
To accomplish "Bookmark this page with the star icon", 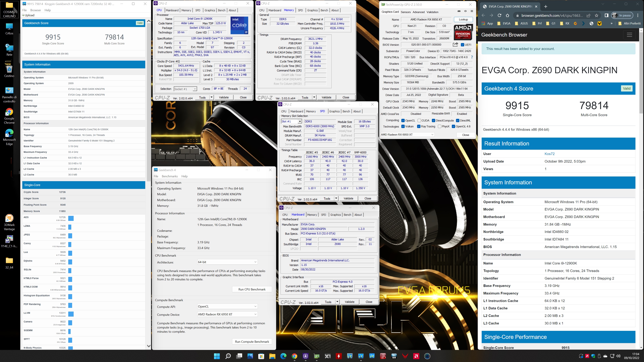I will point(597,15).
